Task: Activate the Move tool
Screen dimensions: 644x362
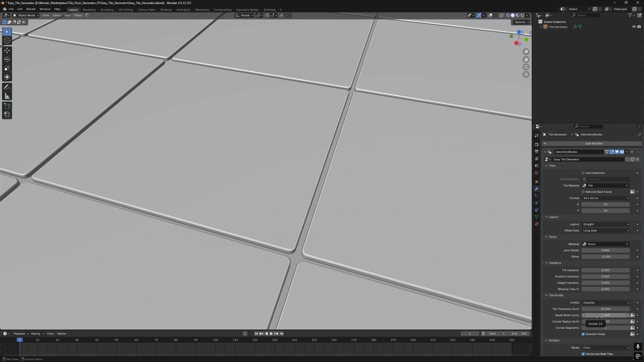Action: [7, 50]
